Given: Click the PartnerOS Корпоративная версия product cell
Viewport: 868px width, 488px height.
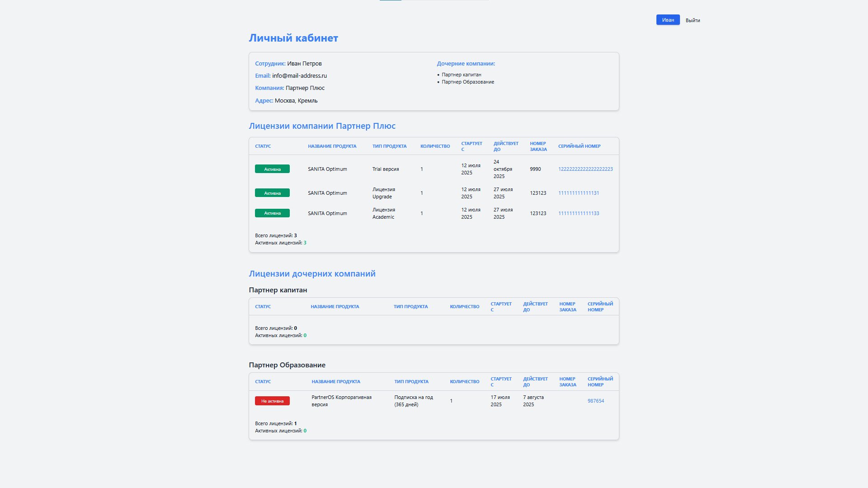Looking at the screenshot, I should (341, 401).
